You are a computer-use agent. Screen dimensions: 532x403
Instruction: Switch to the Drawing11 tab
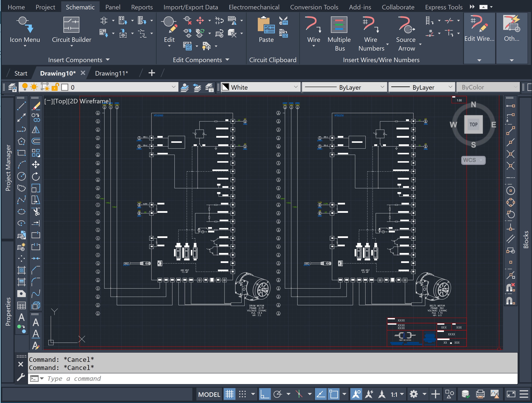click(x=111, y=73)
